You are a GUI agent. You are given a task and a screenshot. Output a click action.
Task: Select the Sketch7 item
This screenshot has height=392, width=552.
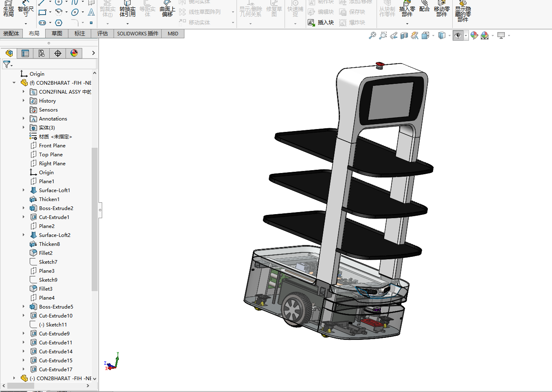click(44, 262)
